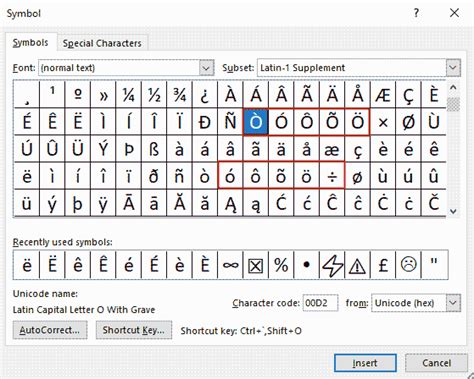Select the inverted question mark ¿
Image resolution: width=474 pixels, height=379 pixels.
tap(205, 95)
